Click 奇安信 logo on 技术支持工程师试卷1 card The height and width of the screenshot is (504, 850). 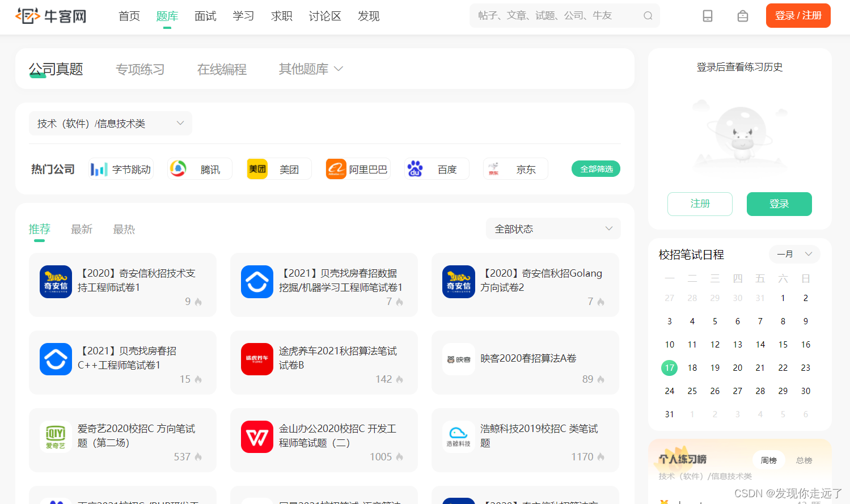pyautogui.click(x=56, y=282)
